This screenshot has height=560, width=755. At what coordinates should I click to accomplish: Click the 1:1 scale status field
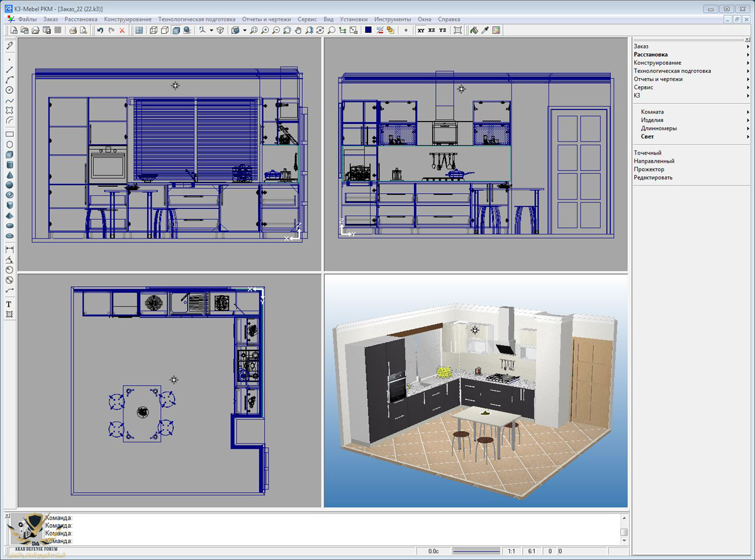(510, 551)
